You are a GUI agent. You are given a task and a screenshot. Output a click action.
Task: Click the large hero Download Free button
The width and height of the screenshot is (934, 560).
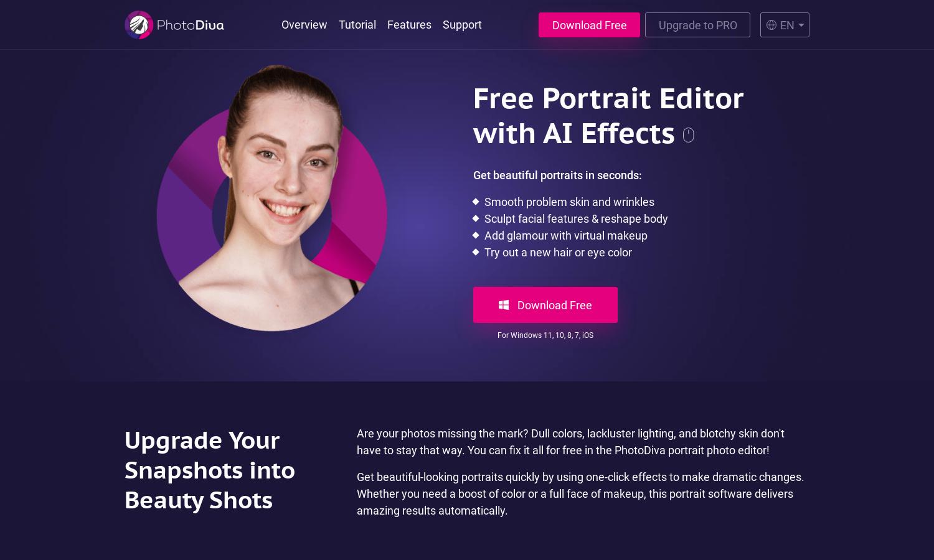[545, 305]
